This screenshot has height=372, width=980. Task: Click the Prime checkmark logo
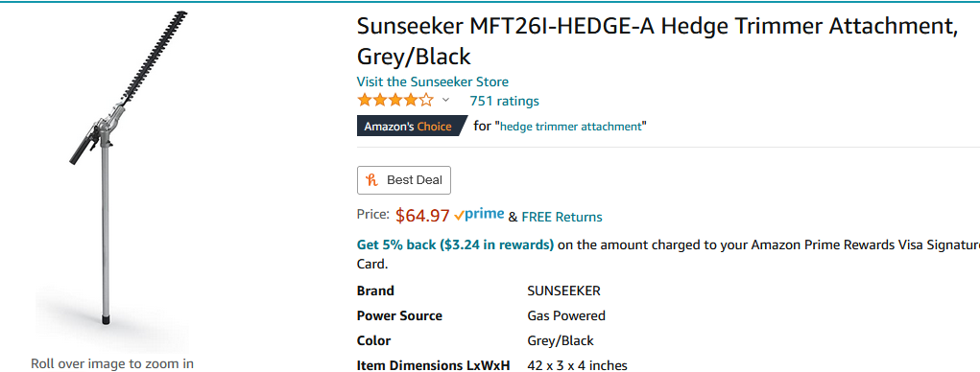[479, 215]
